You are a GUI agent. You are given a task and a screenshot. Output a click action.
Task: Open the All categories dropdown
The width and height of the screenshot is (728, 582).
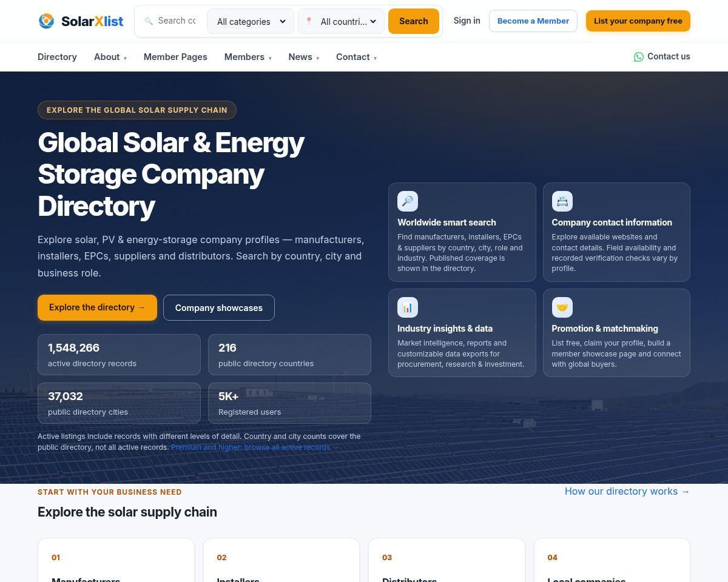[251, 21]
